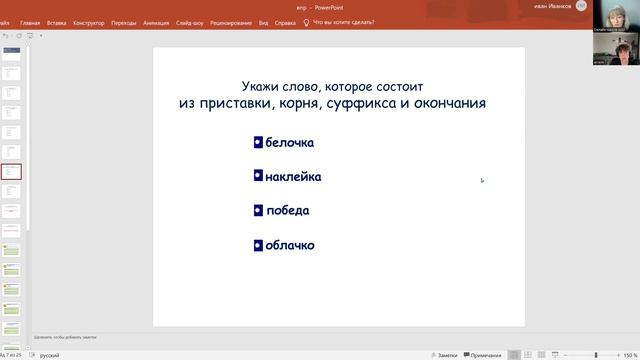640x360 pixels.
Task: Switch to the Главная ribbon tab
Action: tap(30, 23)
